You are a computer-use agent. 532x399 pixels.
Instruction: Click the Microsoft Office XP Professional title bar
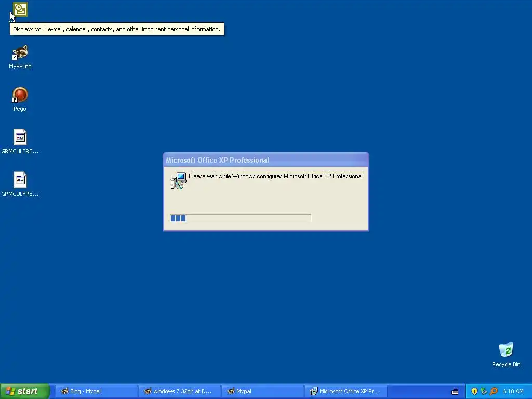tap(265, 160)
